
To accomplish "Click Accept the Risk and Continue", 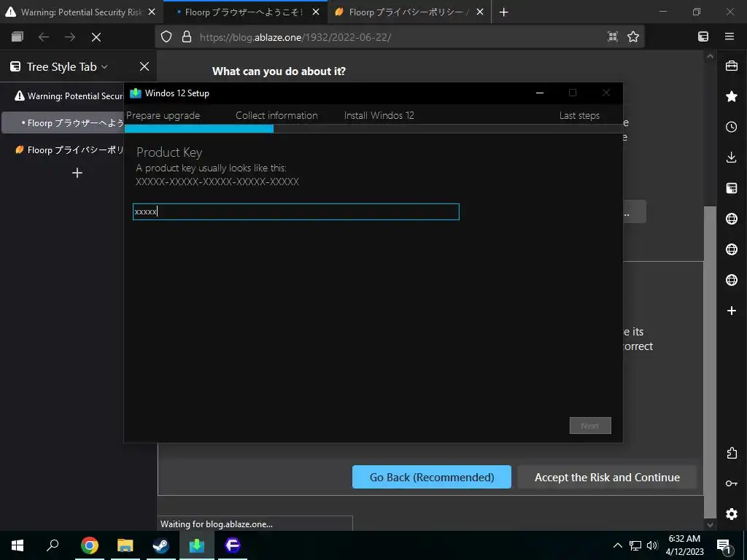I will point(607,477).
